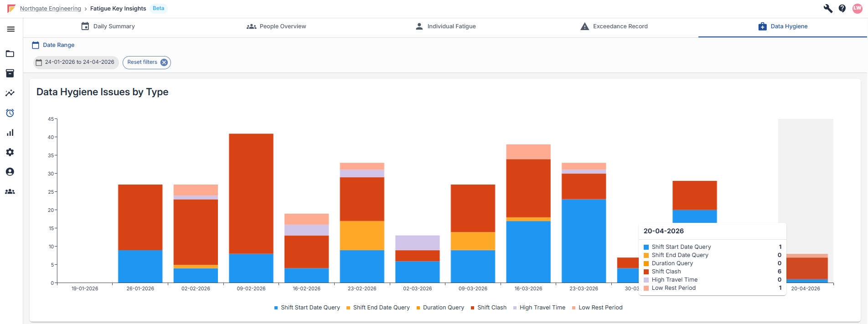
Task: Click the 09-03-2026 x-axis label
Action: click(473, 288)
